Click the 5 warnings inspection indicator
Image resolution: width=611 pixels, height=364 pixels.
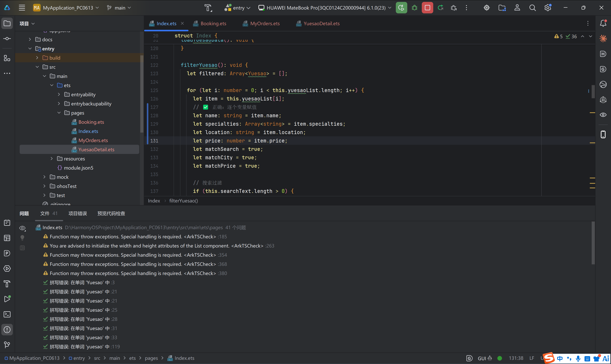[x=558, y=36]
